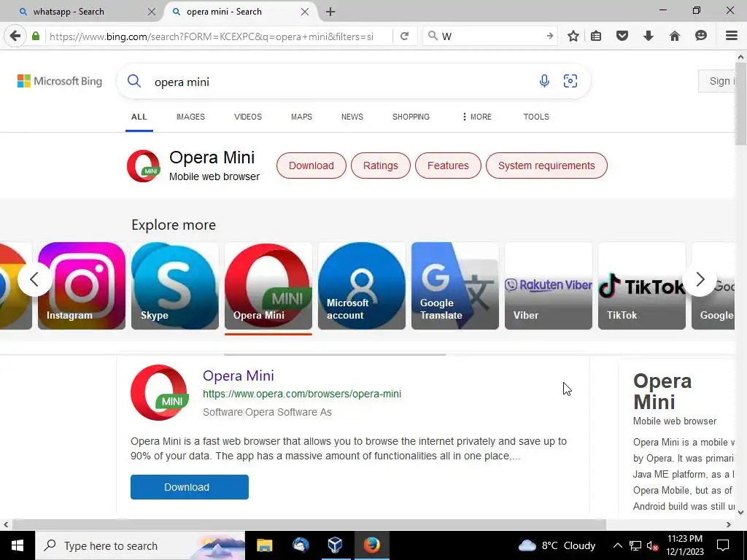
Task: Click System requirements pill button
Action: click(x=546, y=166)
